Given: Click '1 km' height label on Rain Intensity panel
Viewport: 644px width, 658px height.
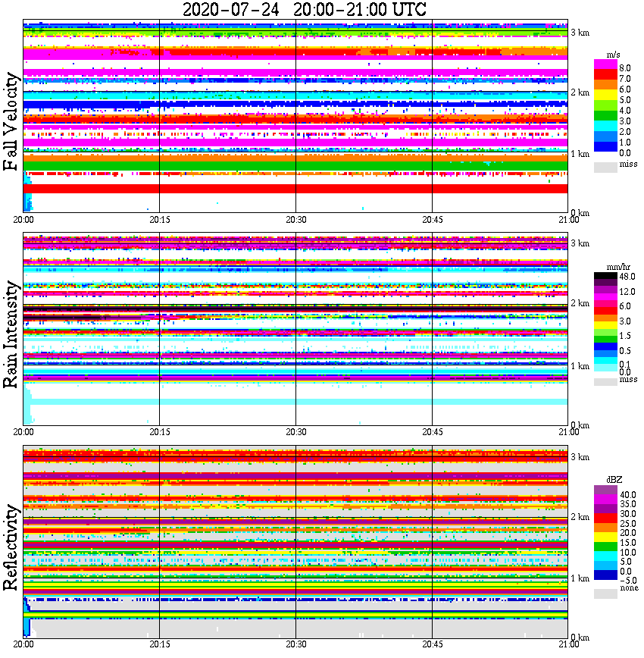Looking at the screenshot, I should click(x=580, y=366).
